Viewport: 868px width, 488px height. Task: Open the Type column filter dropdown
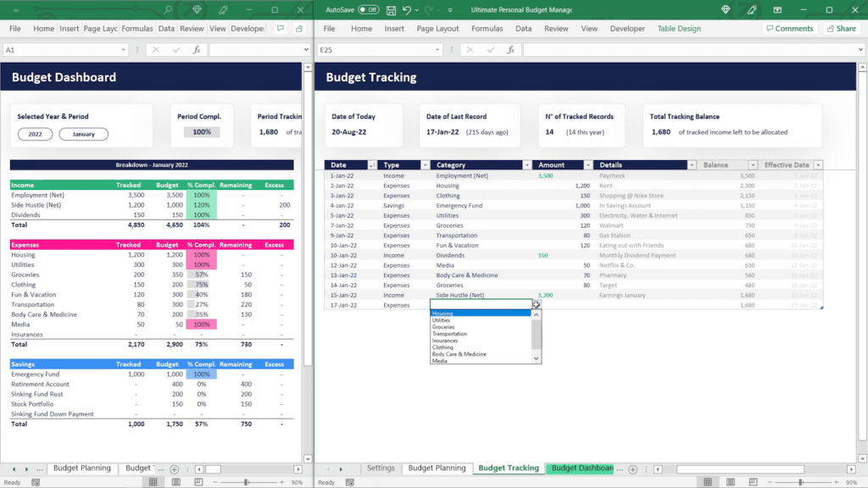pos(425,165)
